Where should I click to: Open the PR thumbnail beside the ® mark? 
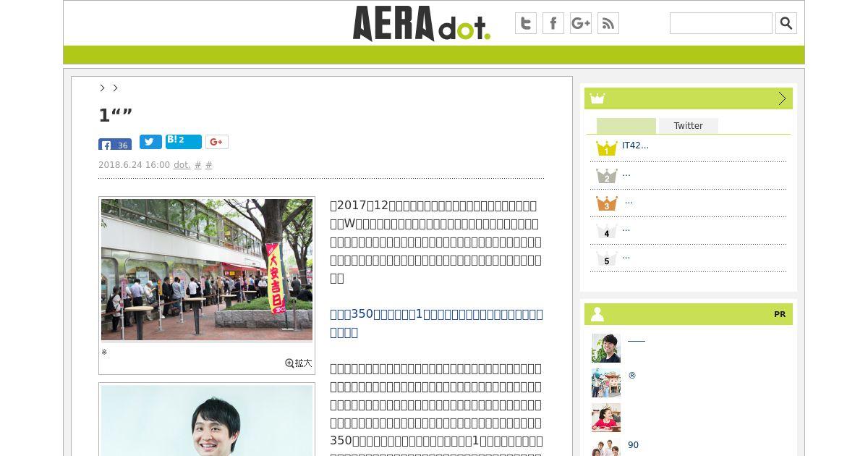pos(606,383)
